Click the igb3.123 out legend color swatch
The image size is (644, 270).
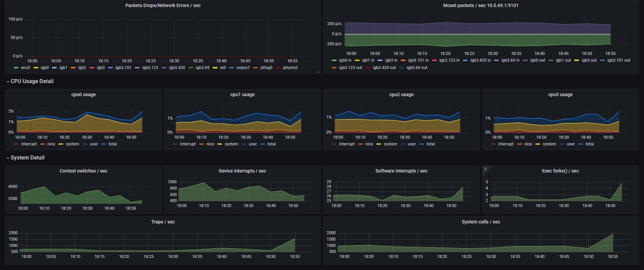334,68
